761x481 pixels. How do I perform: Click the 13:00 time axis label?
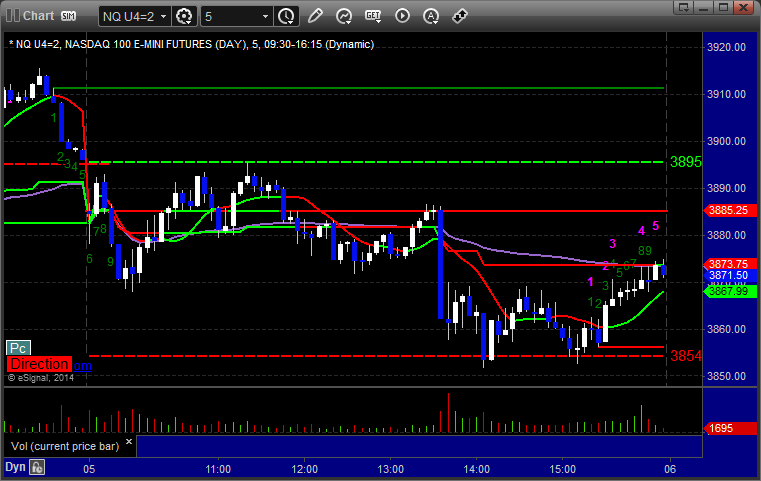pos(391,469)
